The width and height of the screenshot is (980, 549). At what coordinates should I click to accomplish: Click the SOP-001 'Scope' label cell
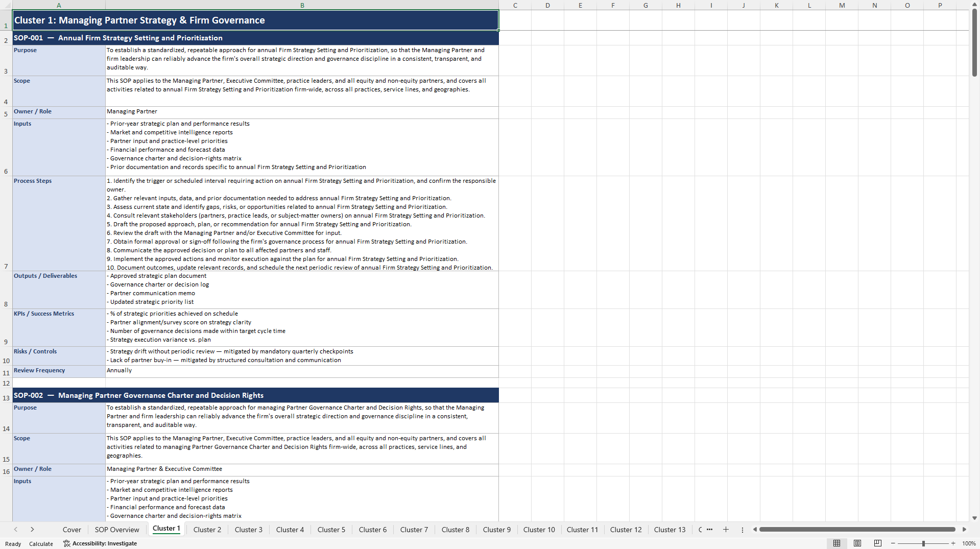tap(59, 91)
